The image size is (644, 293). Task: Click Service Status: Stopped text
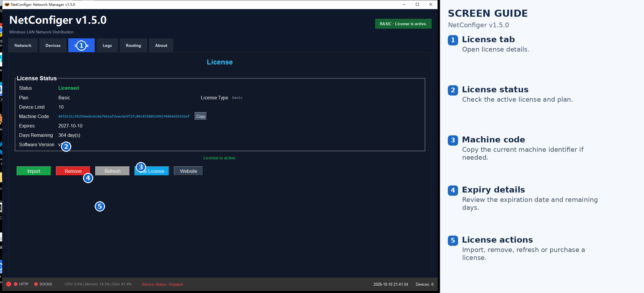pos(162,284)
